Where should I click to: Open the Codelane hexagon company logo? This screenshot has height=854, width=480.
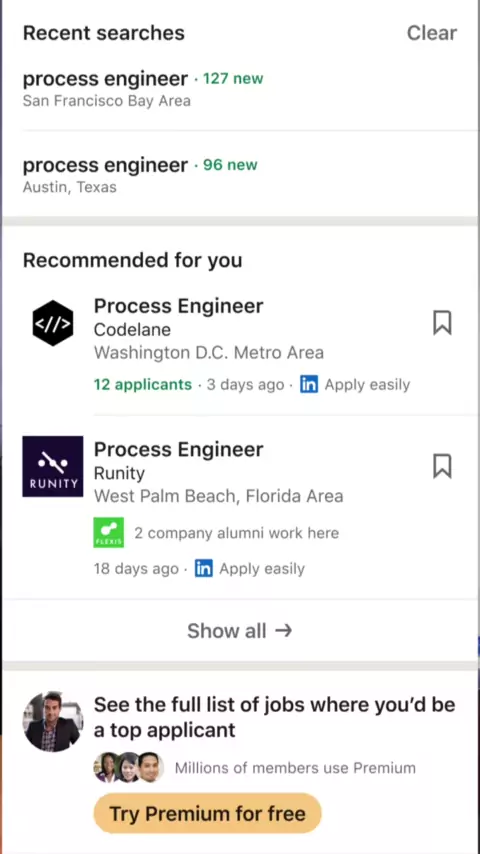53,323
